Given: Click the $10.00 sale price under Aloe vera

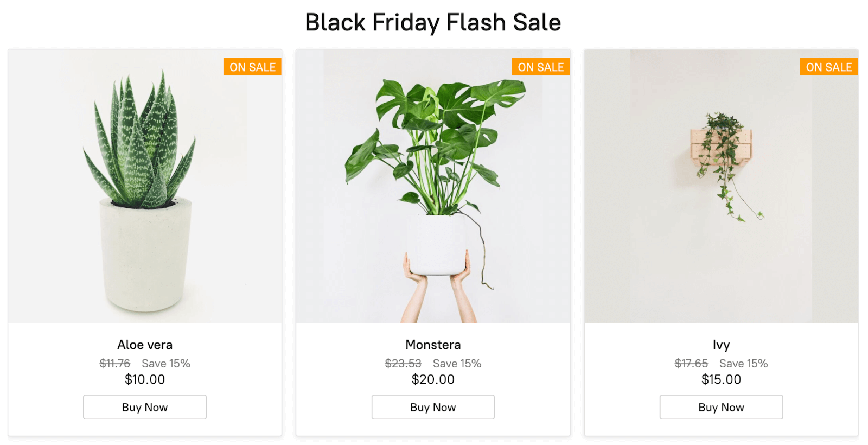Looking at the screenshot, I should click(144, 380).
